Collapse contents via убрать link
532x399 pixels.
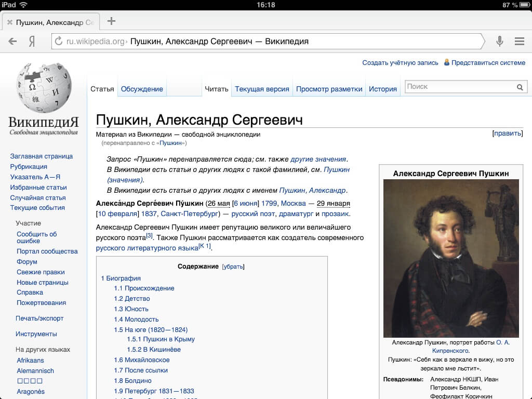233,267
